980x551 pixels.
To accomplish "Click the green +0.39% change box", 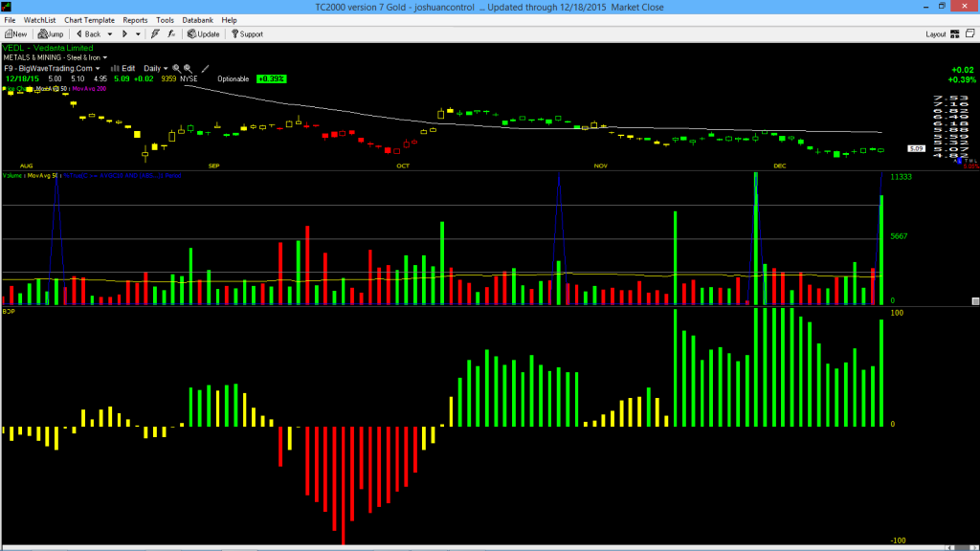I will click(271, 78).
